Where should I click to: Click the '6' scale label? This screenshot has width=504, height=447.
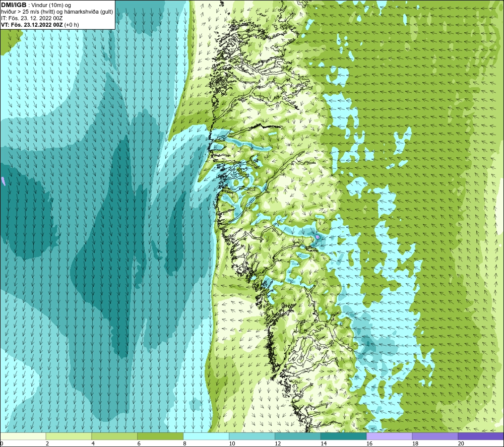point(139,443)
